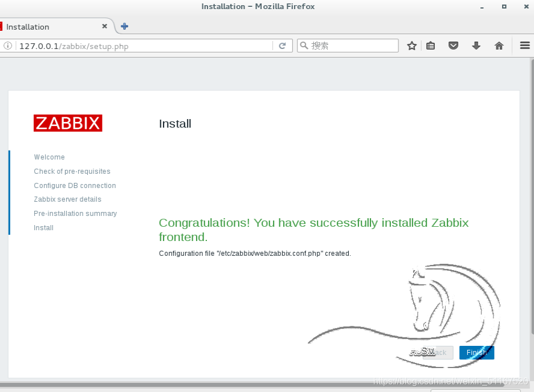The width and height of the screenshot is (534, 392).
Task: Select Zabbix server details step
Action: point(67,199)
